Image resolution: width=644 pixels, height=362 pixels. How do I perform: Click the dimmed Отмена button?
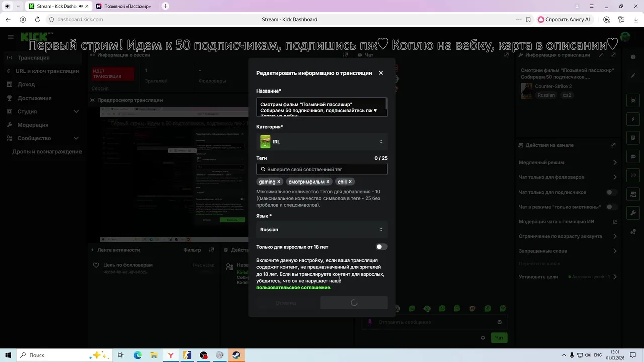(286, 303)
